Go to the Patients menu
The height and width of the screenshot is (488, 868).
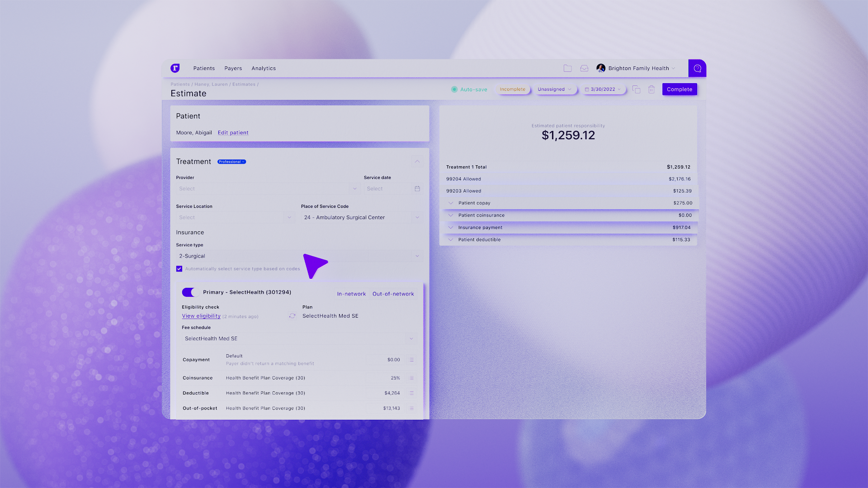[204, 68]
